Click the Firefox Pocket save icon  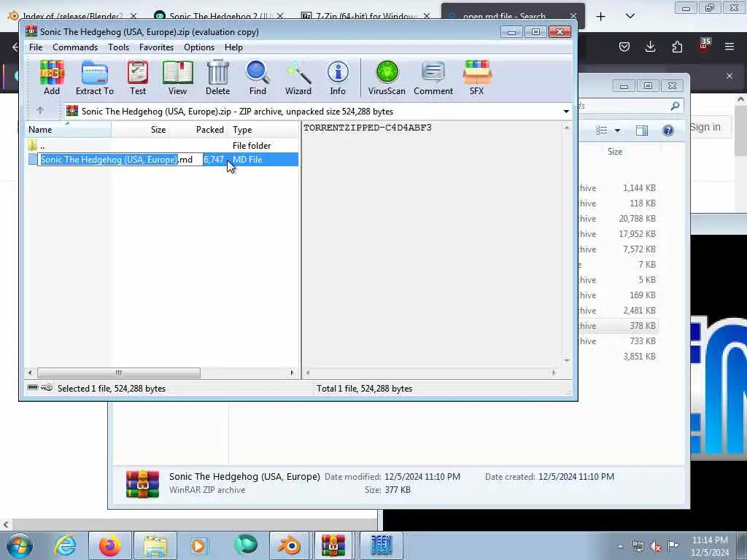tap(624, 46)
